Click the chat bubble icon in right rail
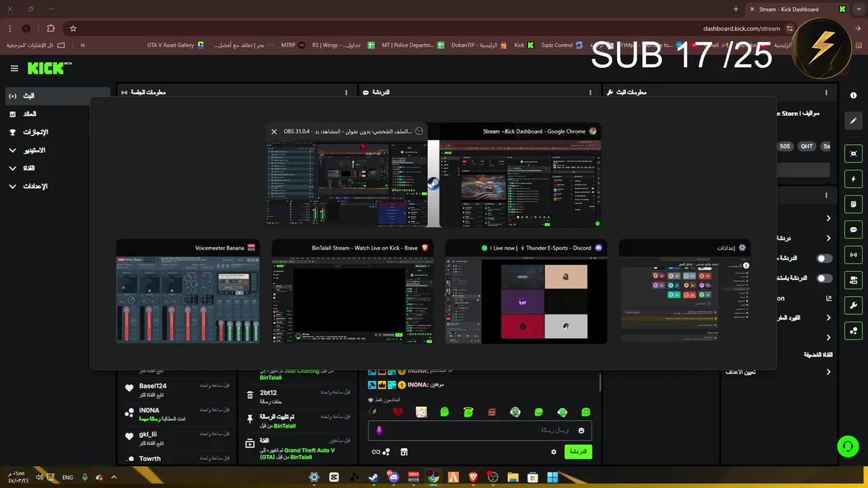868x488 pixels. (854, 230)
